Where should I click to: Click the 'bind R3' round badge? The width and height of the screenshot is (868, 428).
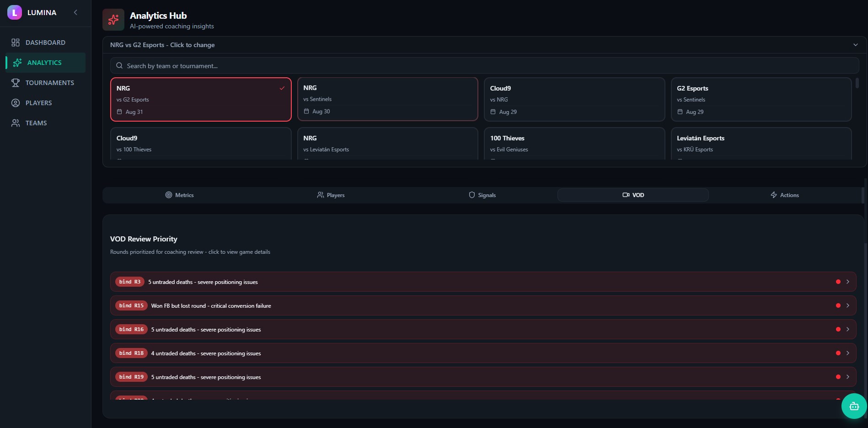pyautogui.click(x=130, y=282)
